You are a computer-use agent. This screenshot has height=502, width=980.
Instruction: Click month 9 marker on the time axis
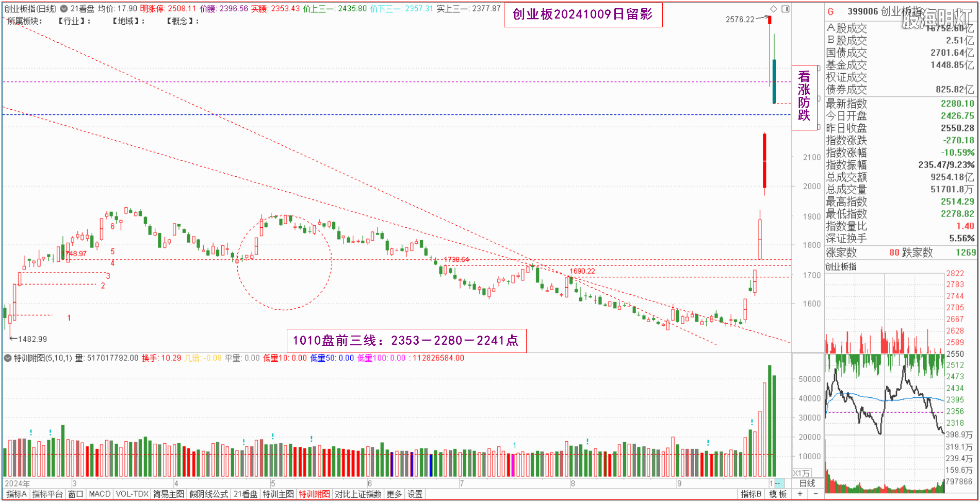tap(679, 483)
